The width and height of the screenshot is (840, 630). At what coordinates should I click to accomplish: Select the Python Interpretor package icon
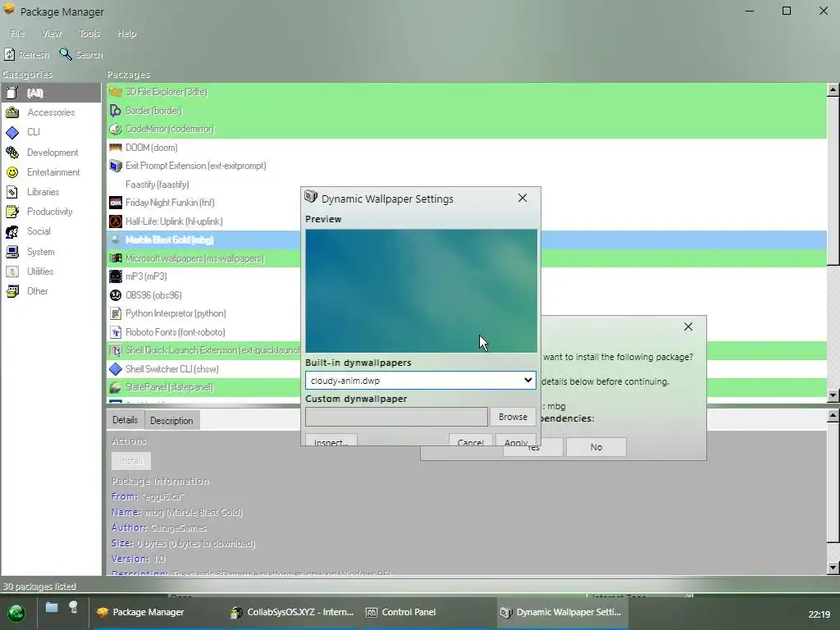115,313
